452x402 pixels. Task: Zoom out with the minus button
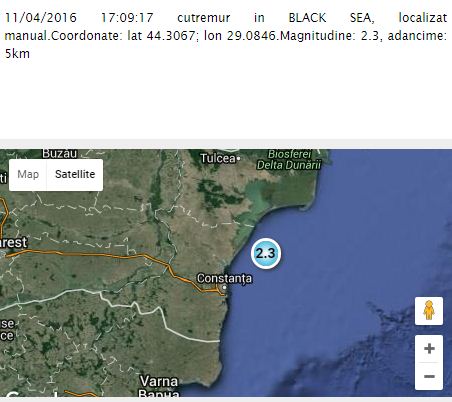[x=429, y=376]
